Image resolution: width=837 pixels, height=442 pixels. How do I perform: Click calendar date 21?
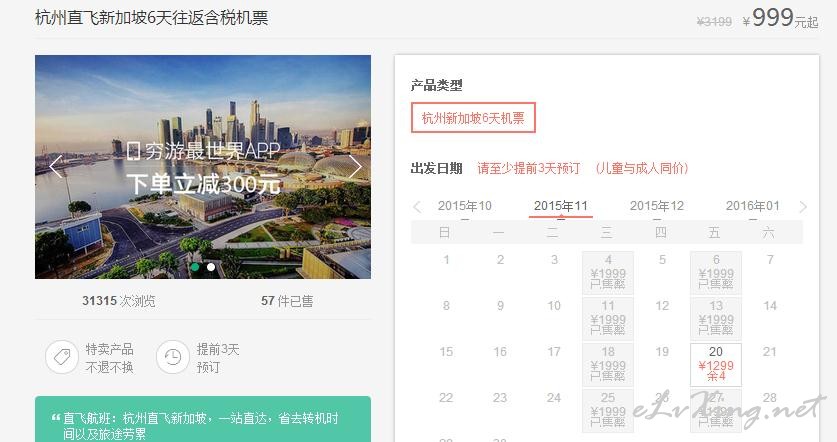click(x=770, y=352)
